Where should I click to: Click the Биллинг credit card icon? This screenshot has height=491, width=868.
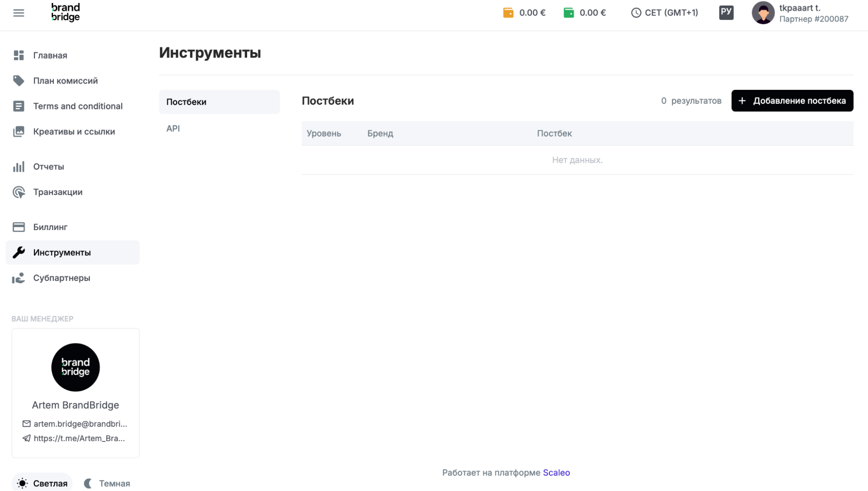pyautogui.click(x=19, y=227)
